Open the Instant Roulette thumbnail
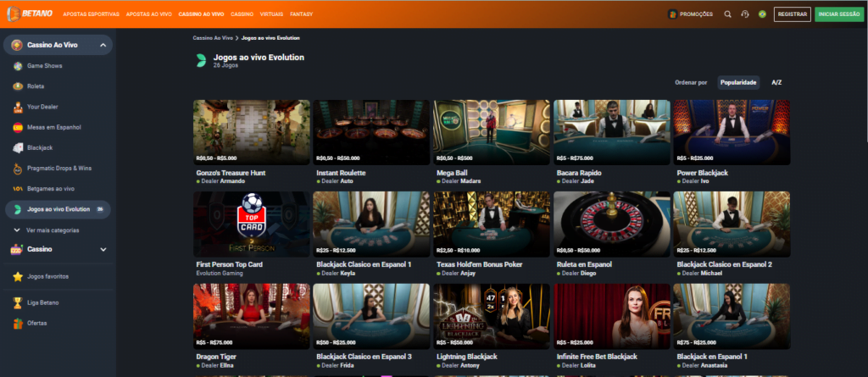Screen dimensions: 868x377 click(371, 132)
